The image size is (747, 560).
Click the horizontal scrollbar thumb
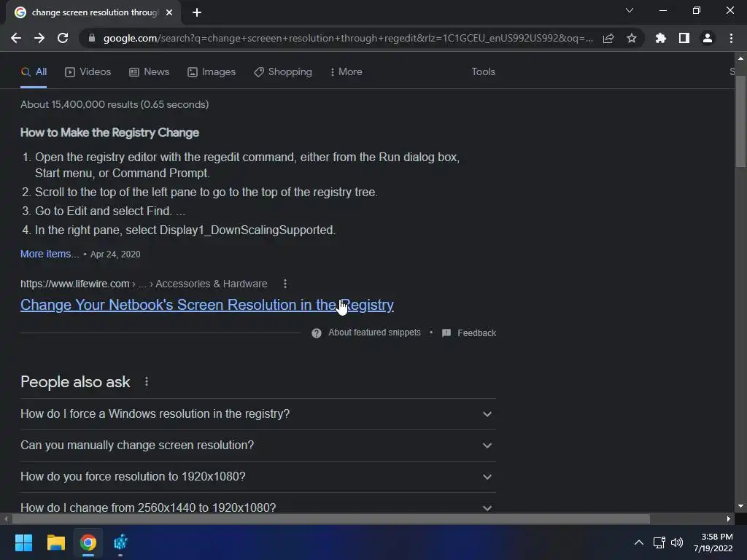click(x=330, y=518)
